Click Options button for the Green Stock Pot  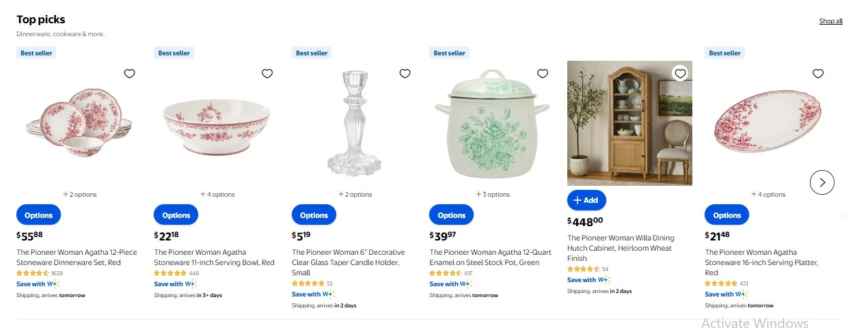(452, 215)
